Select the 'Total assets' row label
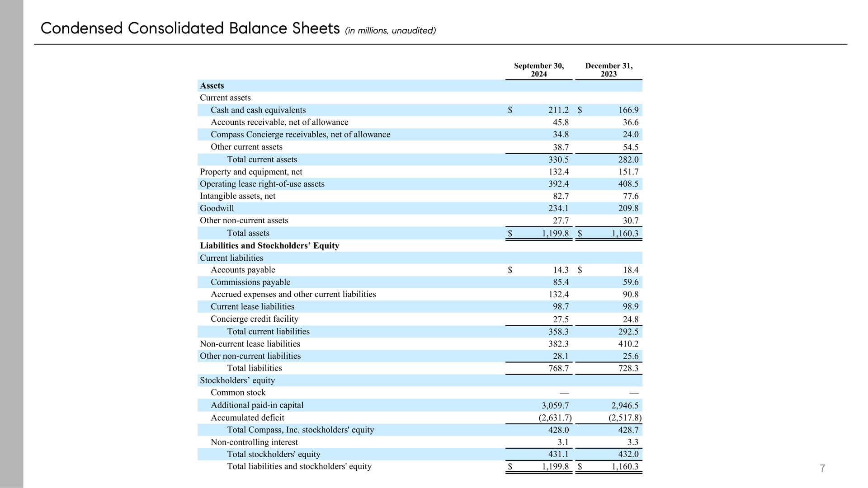Image resolution: width=868 pixels, height=488 pixels. click(x=248, y=233)
